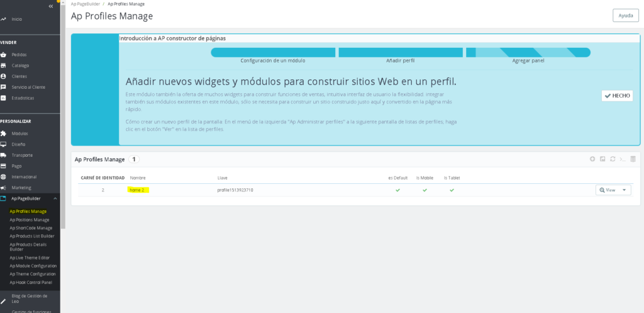Screen dimensions: 644x313
Task: Open Ap Products Details Builder
Action: click(28, 247)
